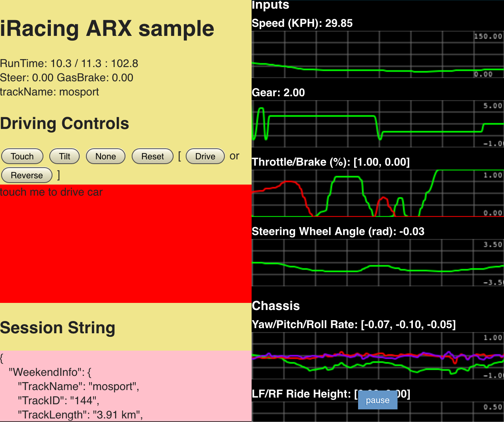Hit the Reset button
This screenshot has width=504, height=422.
(153, 156)
